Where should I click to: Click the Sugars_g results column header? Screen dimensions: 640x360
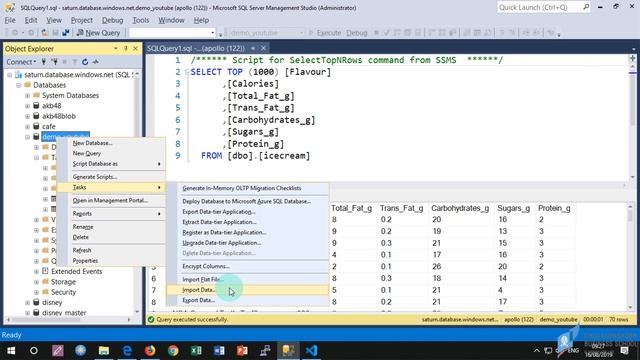coord(513,208)
